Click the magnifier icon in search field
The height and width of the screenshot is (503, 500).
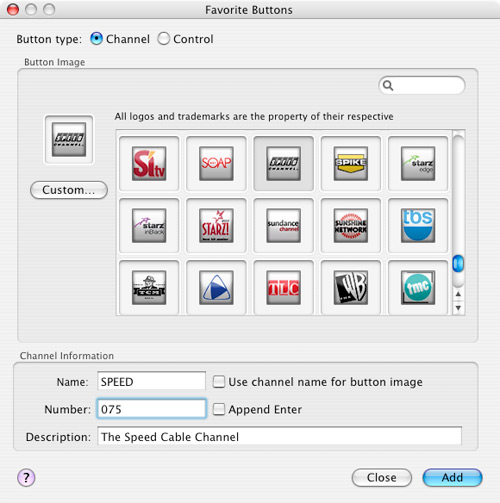[x=388, y=86]
